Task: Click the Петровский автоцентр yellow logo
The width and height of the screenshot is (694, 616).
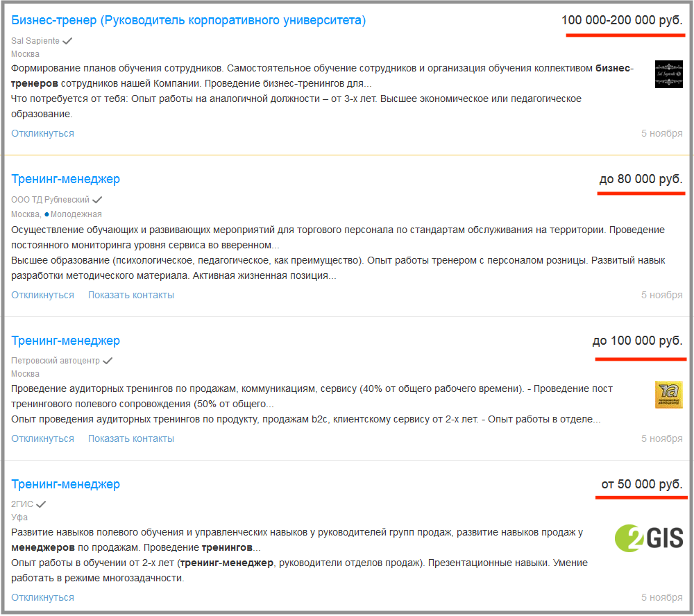Action: click(668, 394)
